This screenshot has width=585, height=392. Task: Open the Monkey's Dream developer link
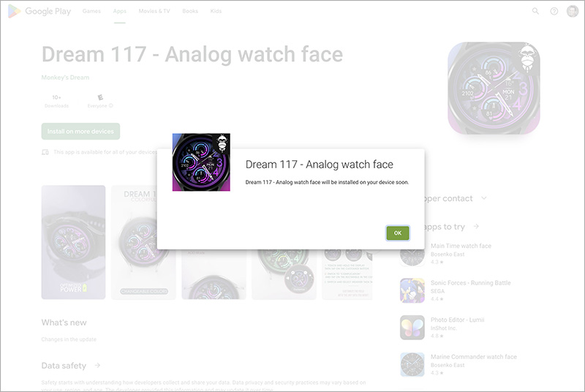pyautogui.click(x=65, y=78)
